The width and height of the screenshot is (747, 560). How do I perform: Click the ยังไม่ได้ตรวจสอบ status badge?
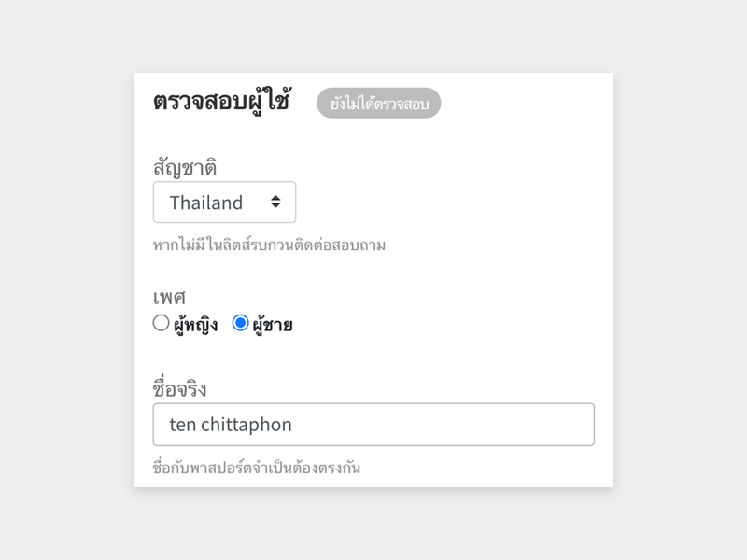pos(379,103)
